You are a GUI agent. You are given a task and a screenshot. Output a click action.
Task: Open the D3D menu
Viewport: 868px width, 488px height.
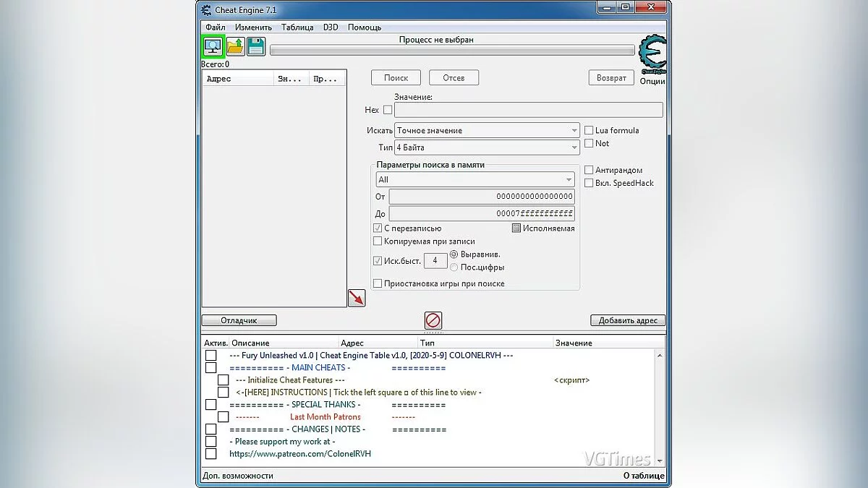coord(331,27)
